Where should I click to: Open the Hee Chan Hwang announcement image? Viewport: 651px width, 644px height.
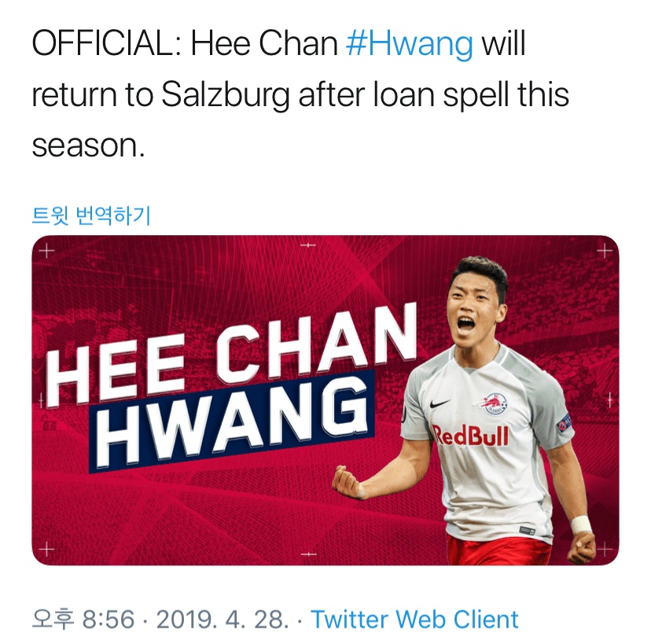[325, 400]
